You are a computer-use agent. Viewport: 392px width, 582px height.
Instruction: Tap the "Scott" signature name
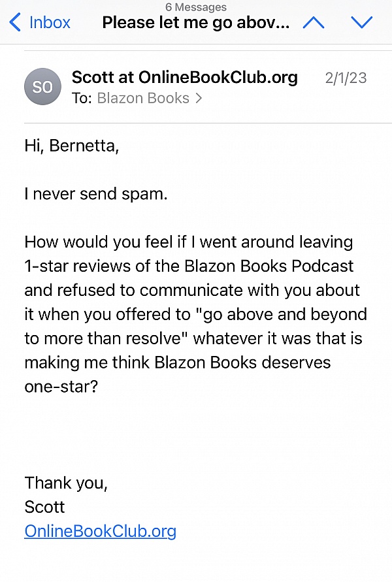click(44, 507)
